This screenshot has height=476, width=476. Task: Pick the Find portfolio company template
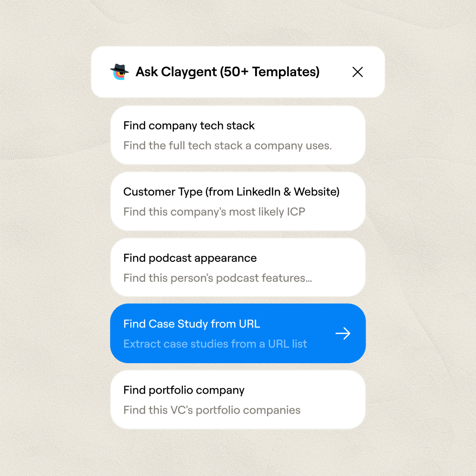(238, 399)
